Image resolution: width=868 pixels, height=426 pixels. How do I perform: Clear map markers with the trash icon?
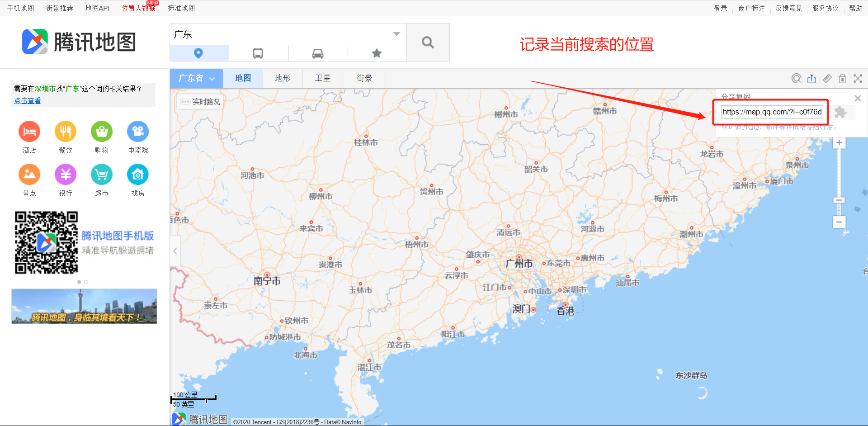(x=842, y=78)
